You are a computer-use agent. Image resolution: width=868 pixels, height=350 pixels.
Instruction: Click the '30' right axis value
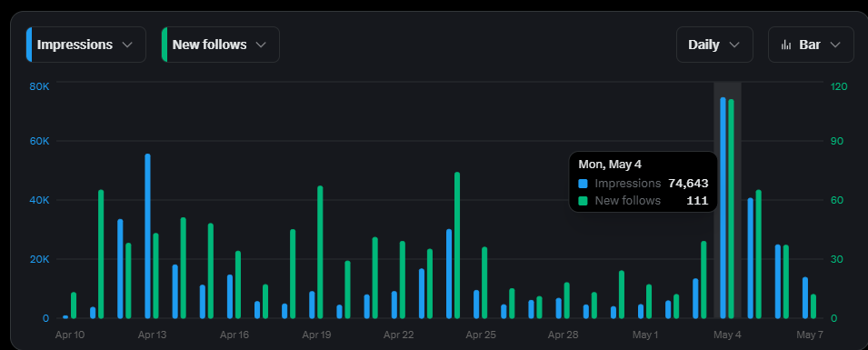837,259
